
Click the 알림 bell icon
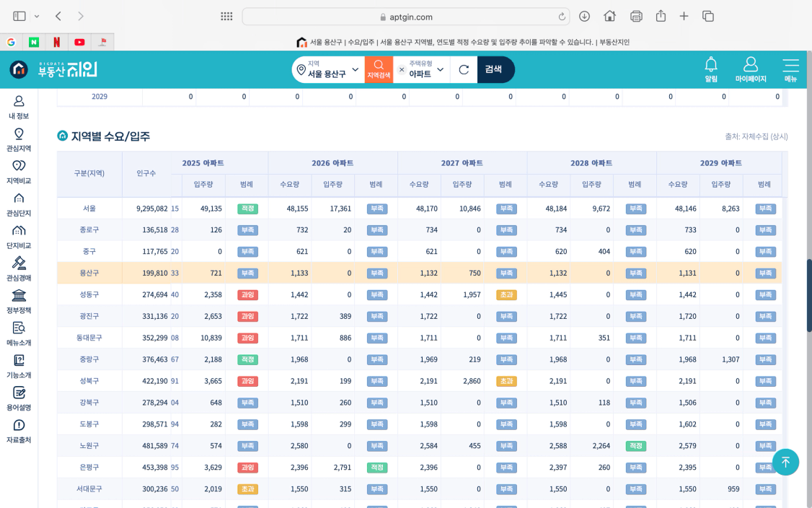click(711, 69)
